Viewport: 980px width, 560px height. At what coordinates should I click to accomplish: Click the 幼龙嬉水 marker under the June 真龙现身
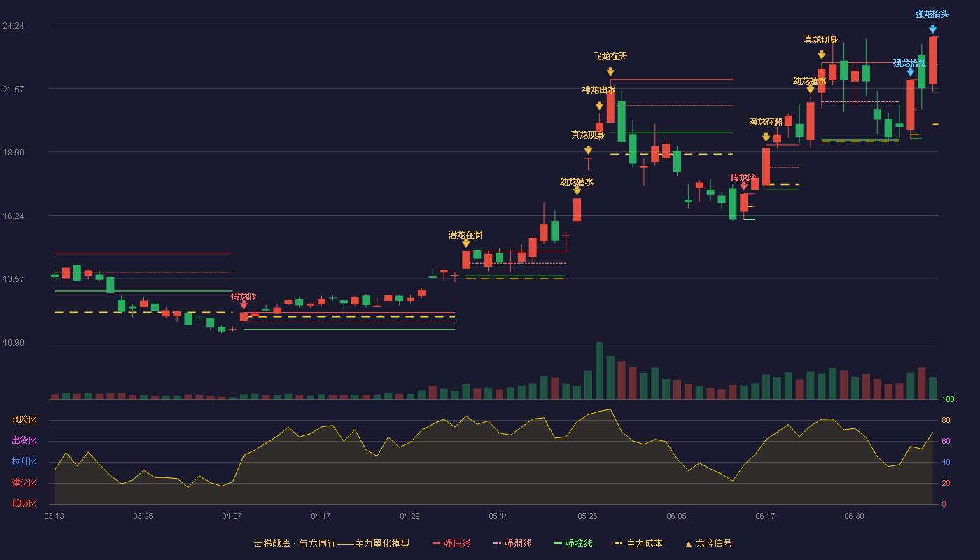pos(811,89)
